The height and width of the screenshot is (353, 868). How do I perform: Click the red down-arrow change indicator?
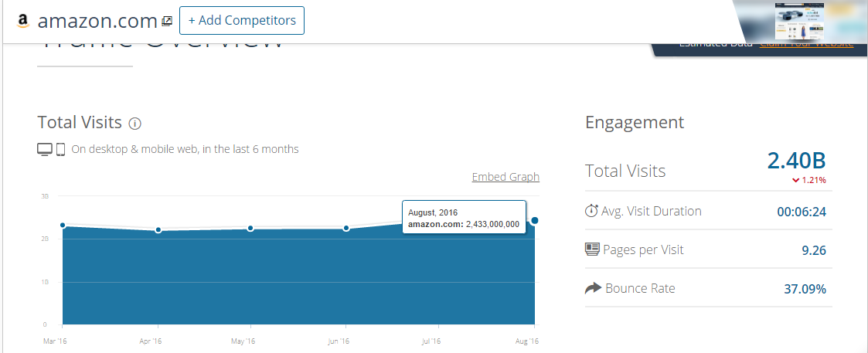(795, 181)
